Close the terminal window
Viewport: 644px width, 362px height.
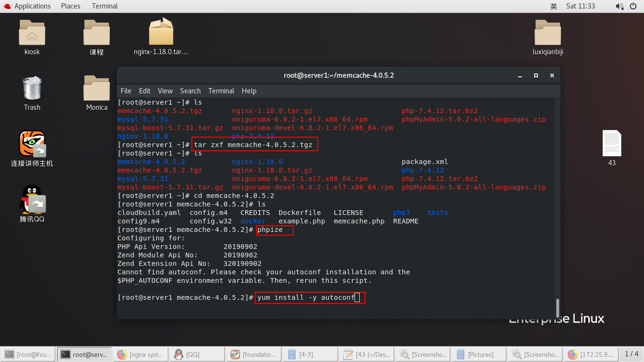552,75
